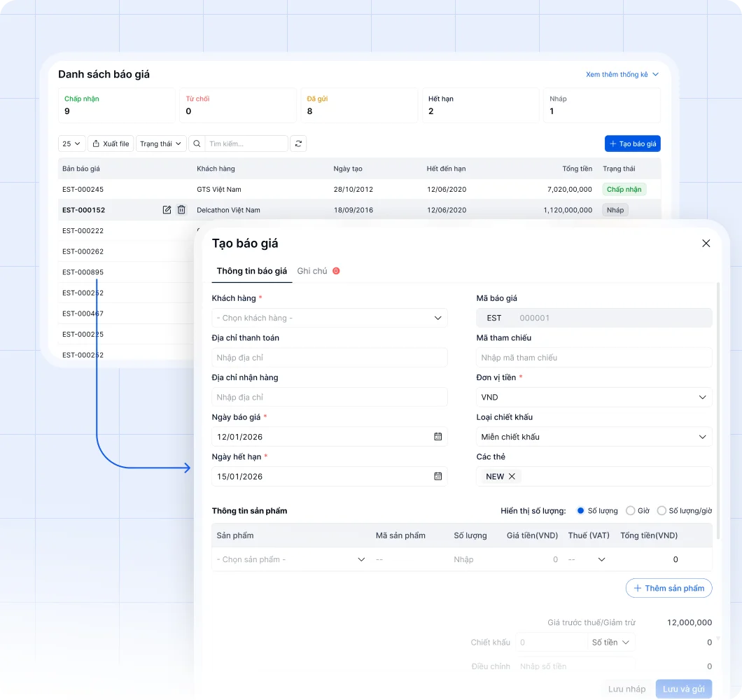
Task: Switch to the Thông tin báo giá tab
Action: (252, 271)
